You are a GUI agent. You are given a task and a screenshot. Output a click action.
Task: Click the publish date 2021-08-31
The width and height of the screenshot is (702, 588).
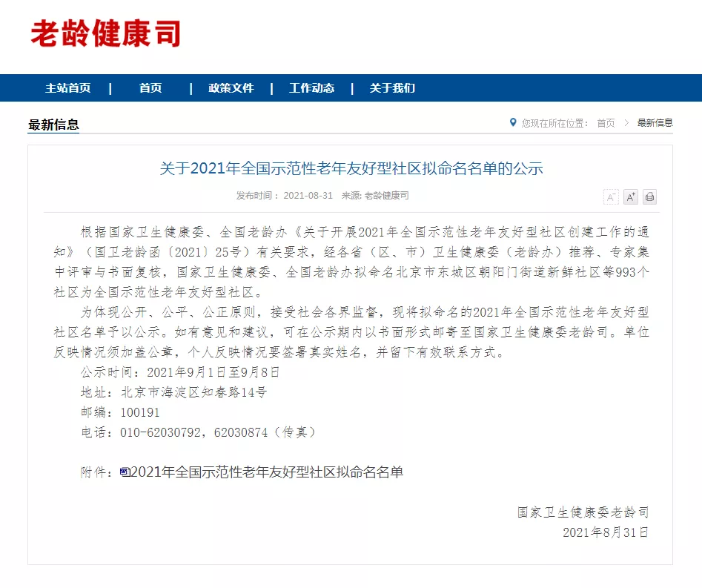coord(308,195)
